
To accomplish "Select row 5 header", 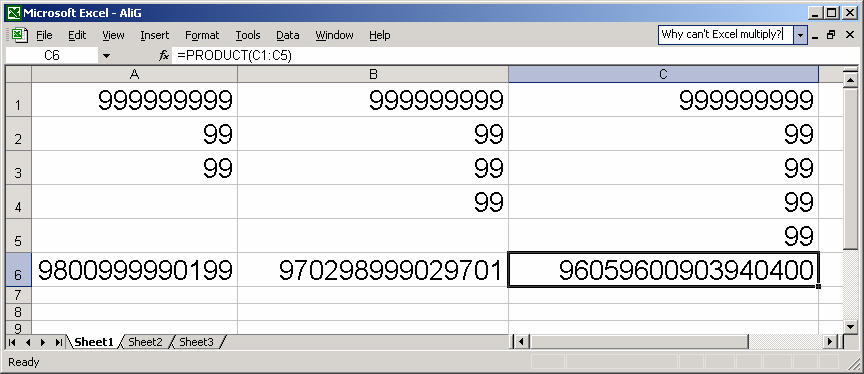I will click(x=19, y=236).
